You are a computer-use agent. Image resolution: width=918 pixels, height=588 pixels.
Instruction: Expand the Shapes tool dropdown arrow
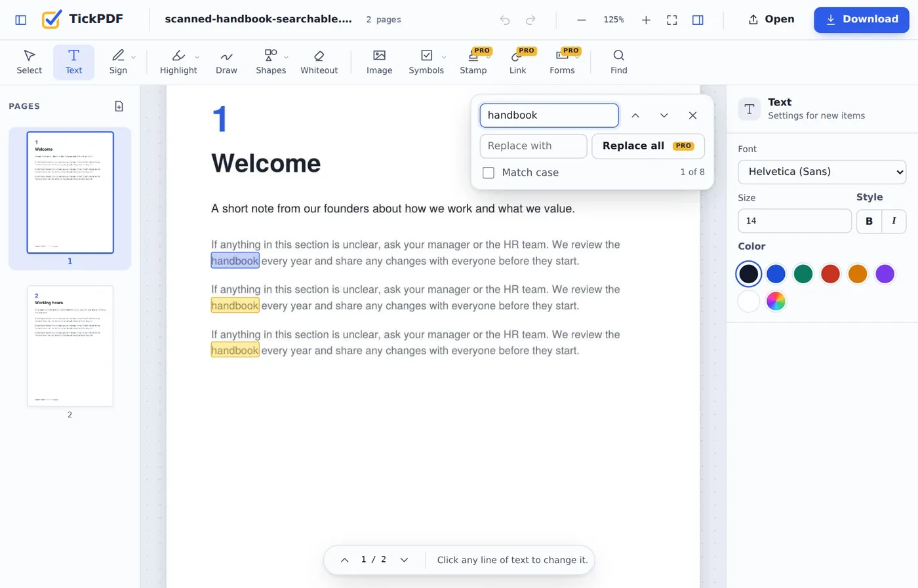point(286,57)
